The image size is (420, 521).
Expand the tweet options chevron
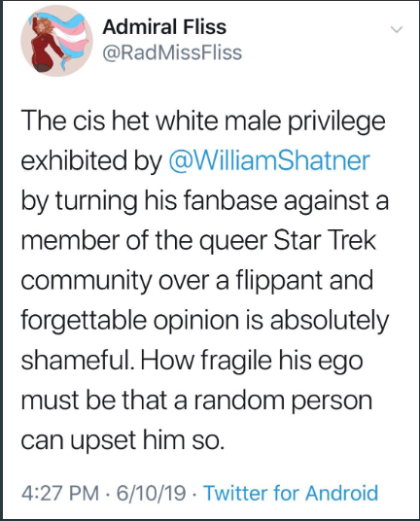click(x=396, y=29)
